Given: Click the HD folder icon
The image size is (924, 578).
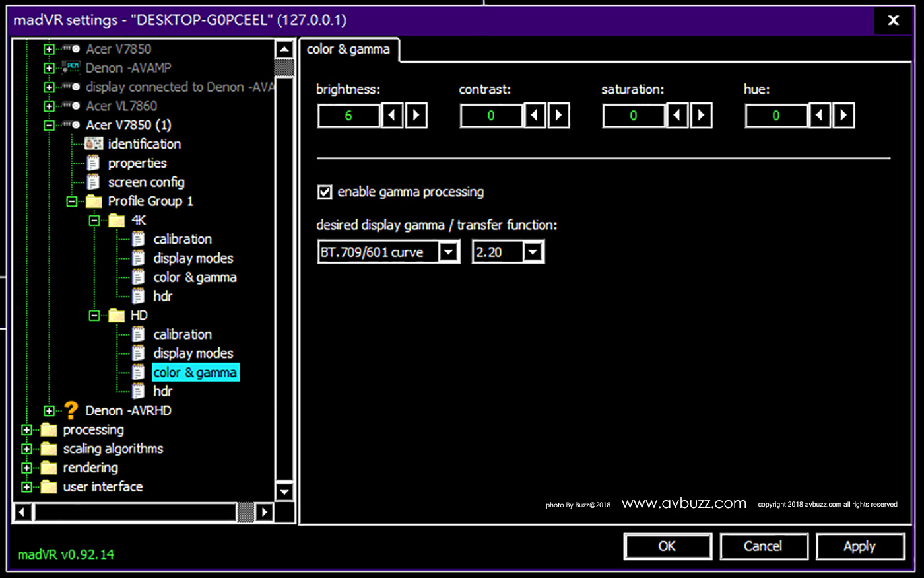Looking at the screenshot, I should click(117, 316).
